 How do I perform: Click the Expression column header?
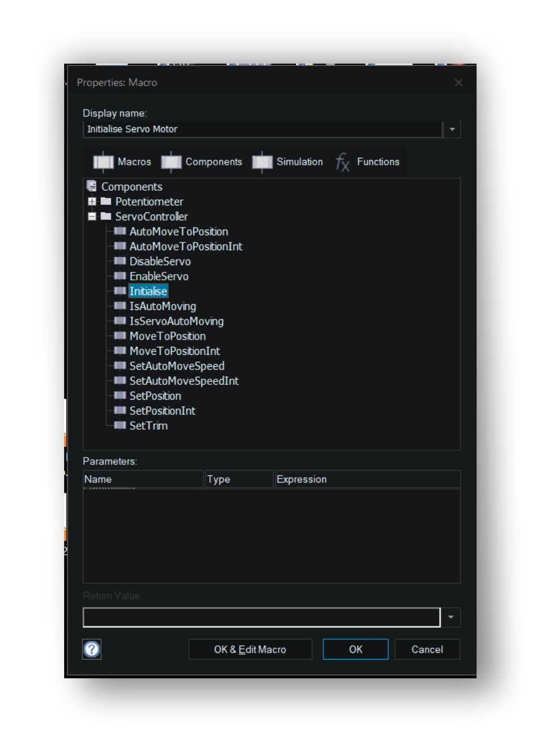(367, 479)
